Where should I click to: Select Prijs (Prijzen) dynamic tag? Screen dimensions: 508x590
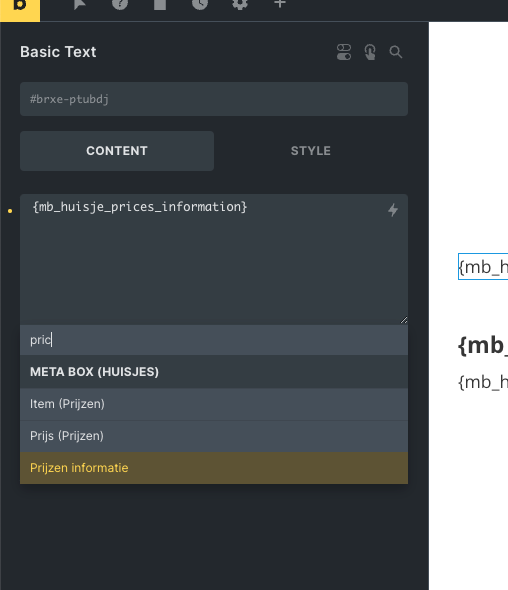[x=214, y=436]
